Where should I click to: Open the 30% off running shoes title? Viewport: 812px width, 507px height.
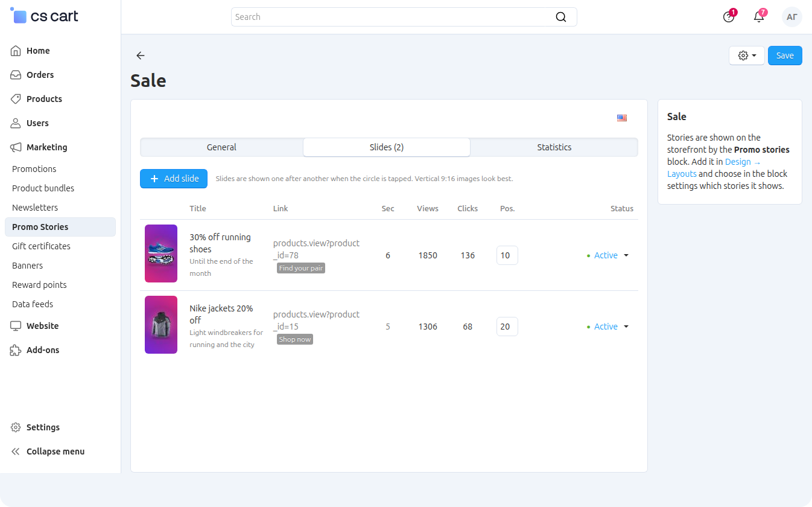(x=220, y=243)
